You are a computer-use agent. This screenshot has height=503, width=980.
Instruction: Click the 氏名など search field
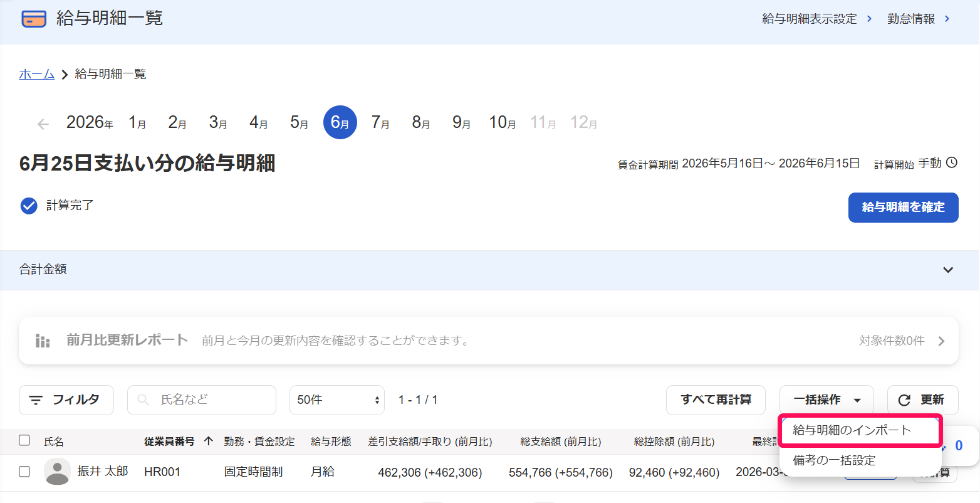[202, 400]
